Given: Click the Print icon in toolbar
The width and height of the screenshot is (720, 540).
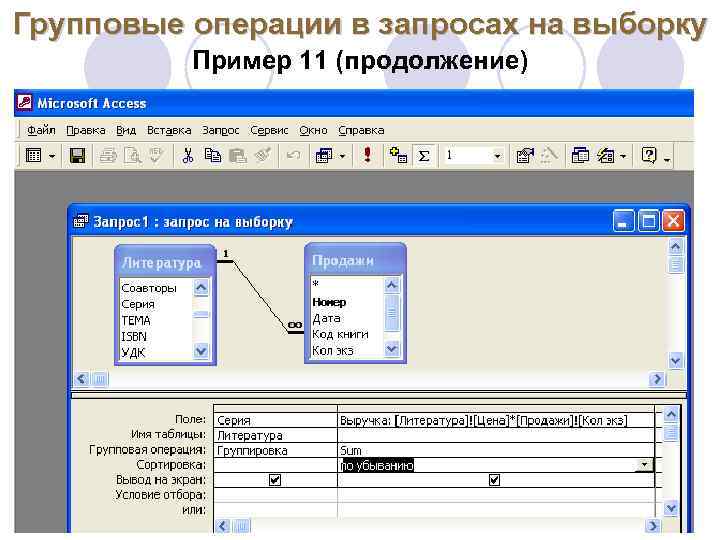Looking at the screenshot, I should click(108, 156).
